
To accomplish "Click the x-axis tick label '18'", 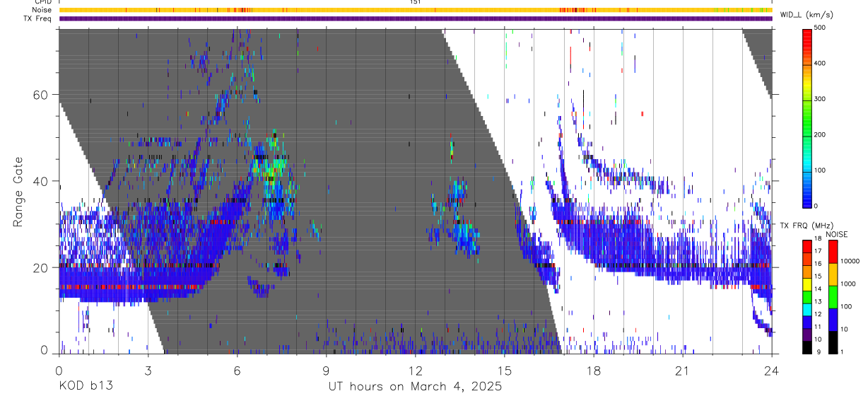I will click(x=593, y=371).
